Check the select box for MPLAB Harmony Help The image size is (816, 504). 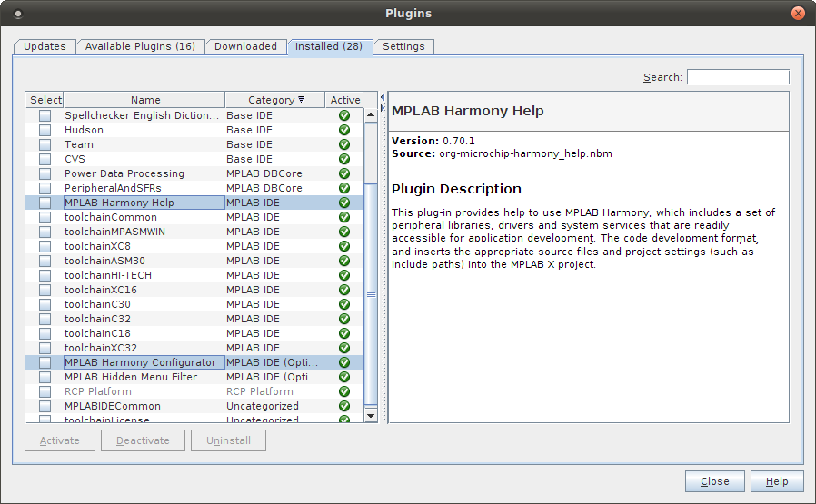tap(45, 203)
